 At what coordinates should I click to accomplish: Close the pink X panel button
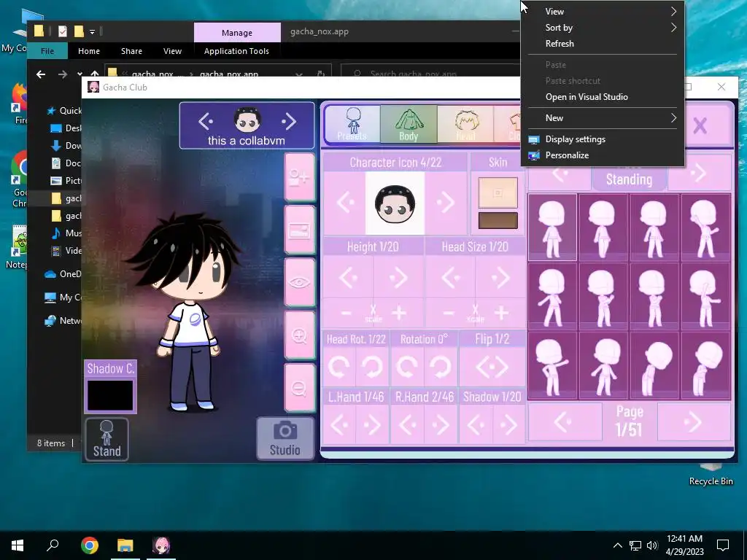click(700, 126)
